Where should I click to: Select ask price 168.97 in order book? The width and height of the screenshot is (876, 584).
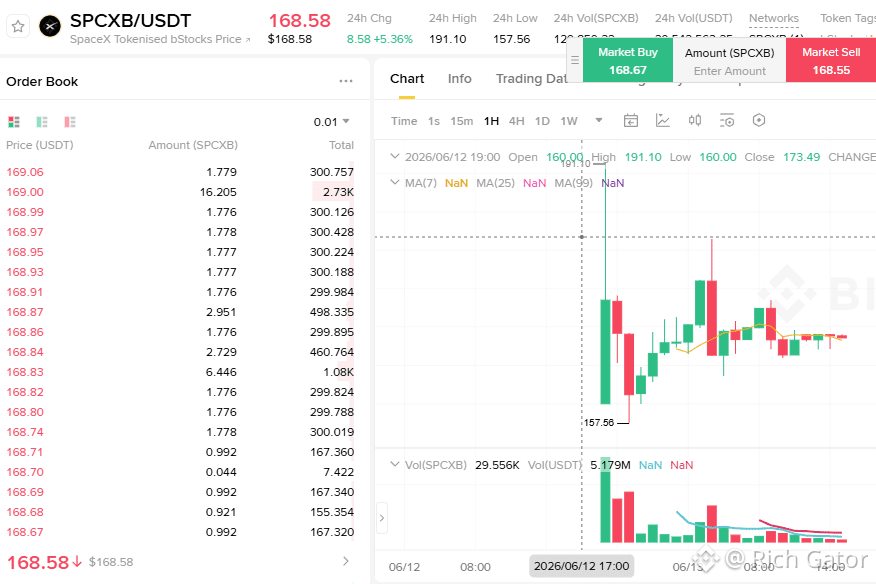click(25, 232)
